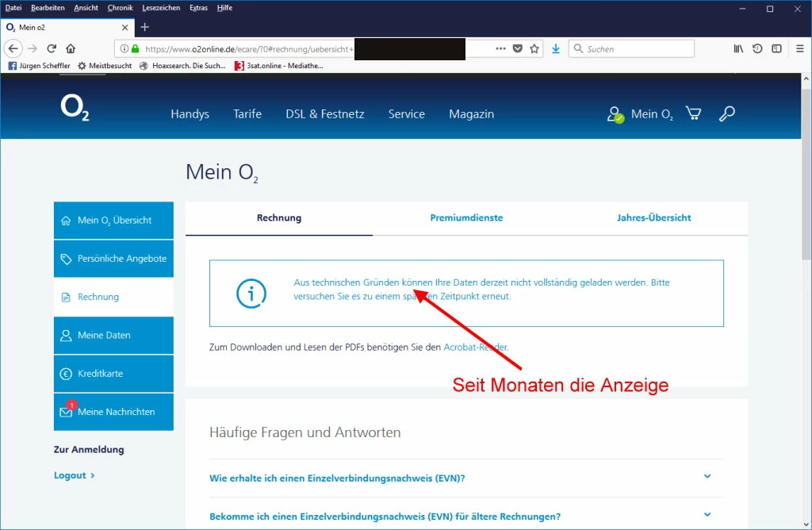
Task: Click the Mein O2 user account icon
Action: point(615,114)
